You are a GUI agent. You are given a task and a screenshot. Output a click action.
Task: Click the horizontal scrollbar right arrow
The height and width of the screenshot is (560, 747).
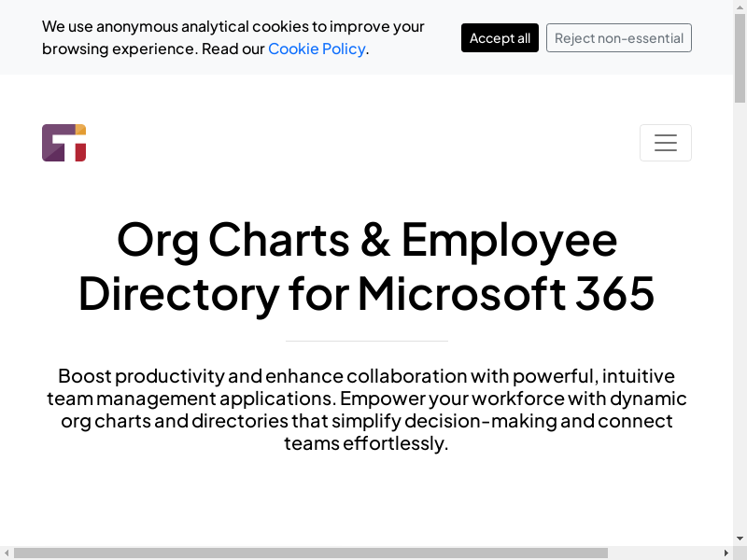point(726,553)
